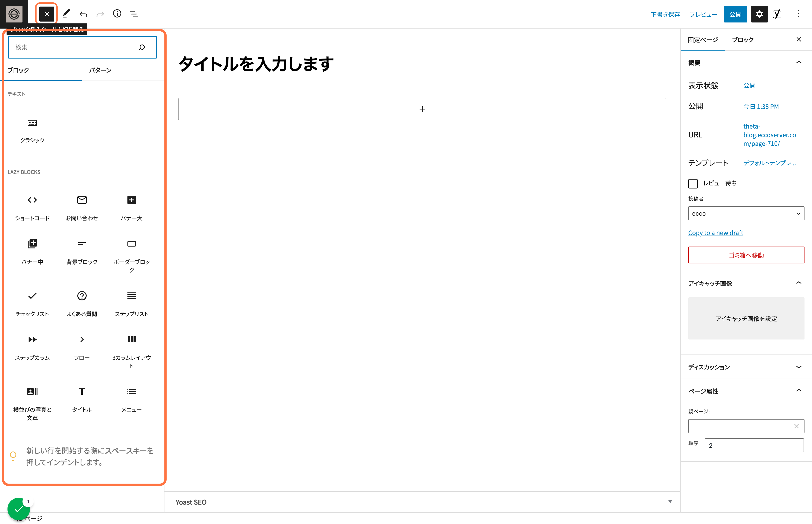Select the ブロック sidebar tab
This screenshot has width=812, height=524.
tap(743, 40)
